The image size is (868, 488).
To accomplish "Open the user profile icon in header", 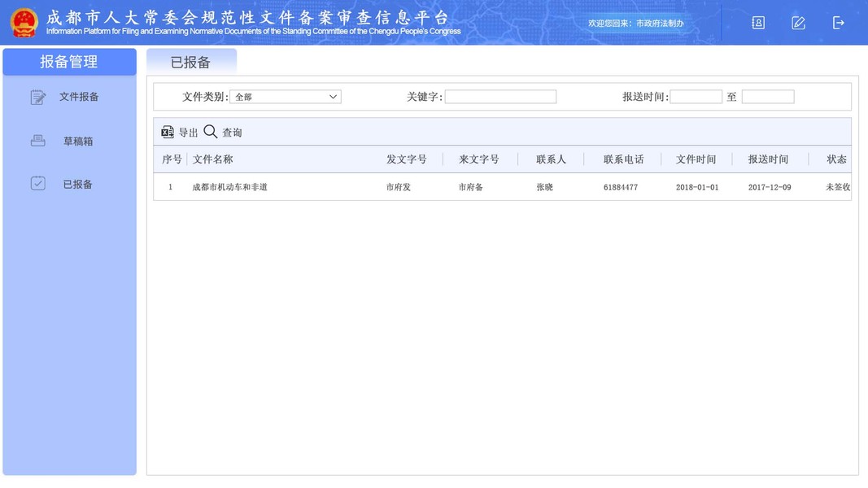I will pos(758,23).
